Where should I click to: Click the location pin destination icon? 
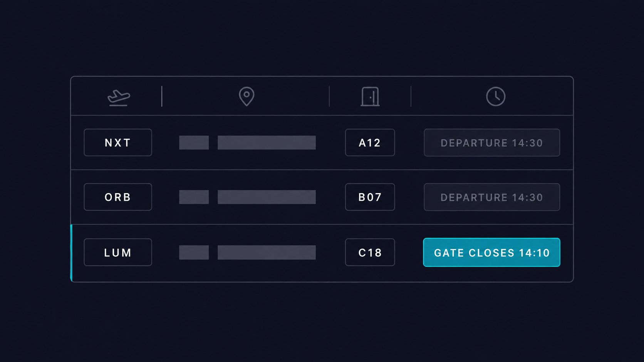(247, 97)
